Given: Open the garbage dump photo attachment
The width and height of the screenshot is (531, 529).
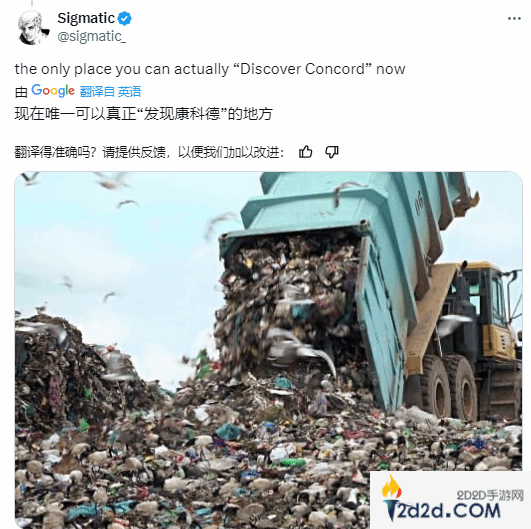Looking at the screenshot, I should 268,350.
